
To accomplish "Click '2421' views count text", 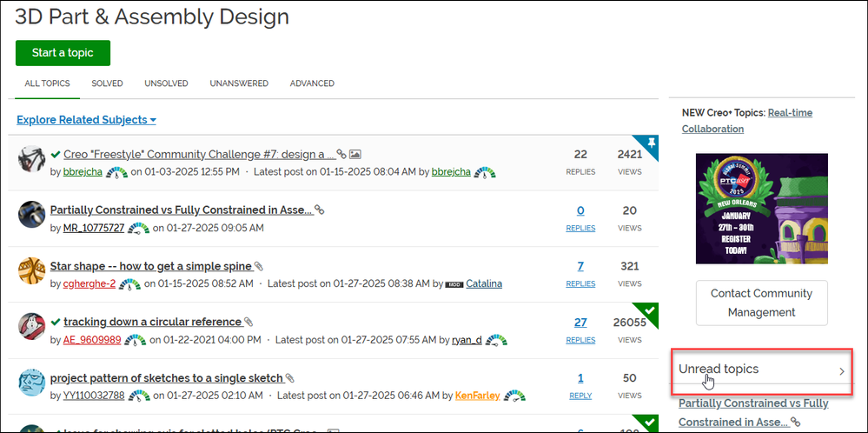I will 630,155.
